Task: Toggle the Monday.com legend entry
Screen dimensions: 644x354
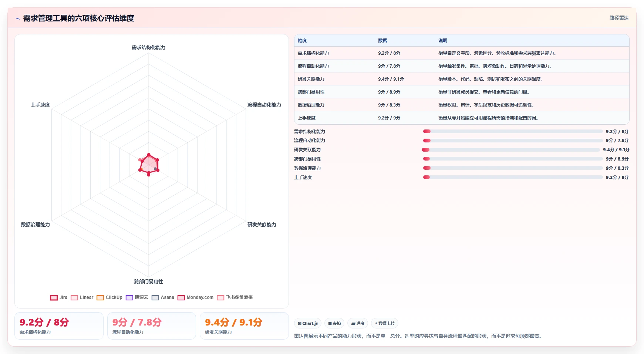Action: point(195,297)
